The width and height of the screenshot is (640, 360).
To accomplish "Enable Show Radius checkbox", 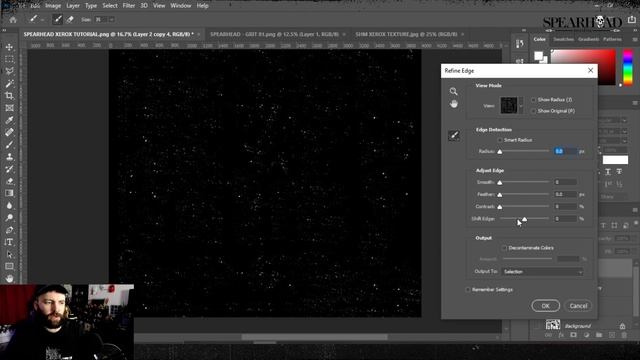I will 533,100.
